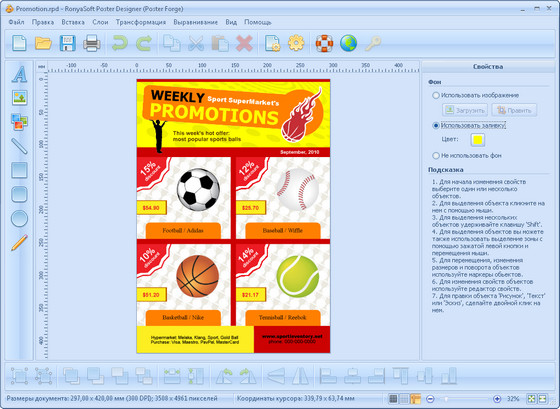Click the WEEKLY headline text on poster
Image resolution: width=560 pixels, height=409 pixels.
click(178, 96)
